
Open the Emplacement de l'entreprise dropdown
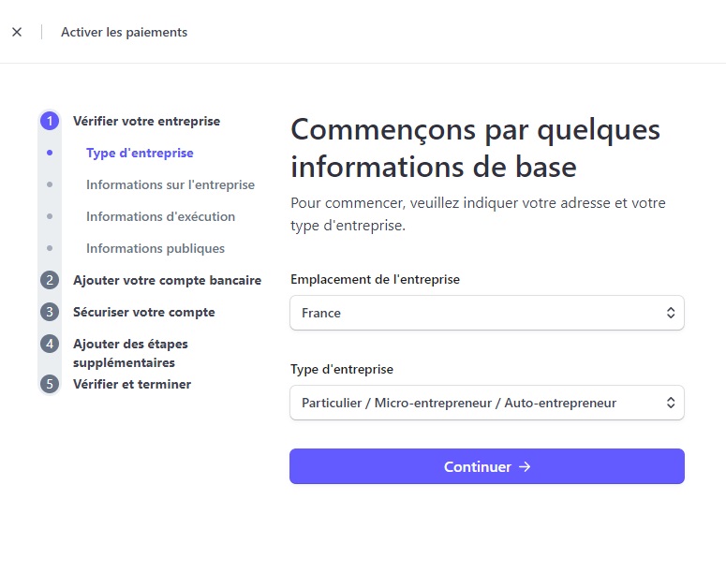coord(486,313)
